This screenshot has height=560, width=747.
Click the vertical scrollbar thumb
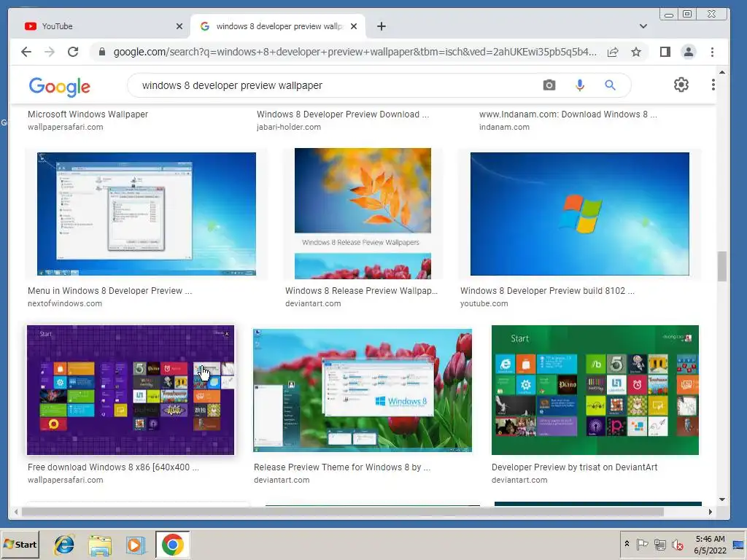(x=722, y=266)
